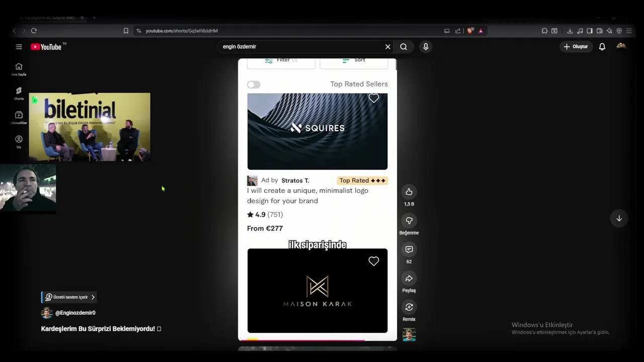Image resolution: width=644 pixels, height=362 pixels.
Task: Open a new browser tab
Action: pyautogui.click(x=94, y=18)
